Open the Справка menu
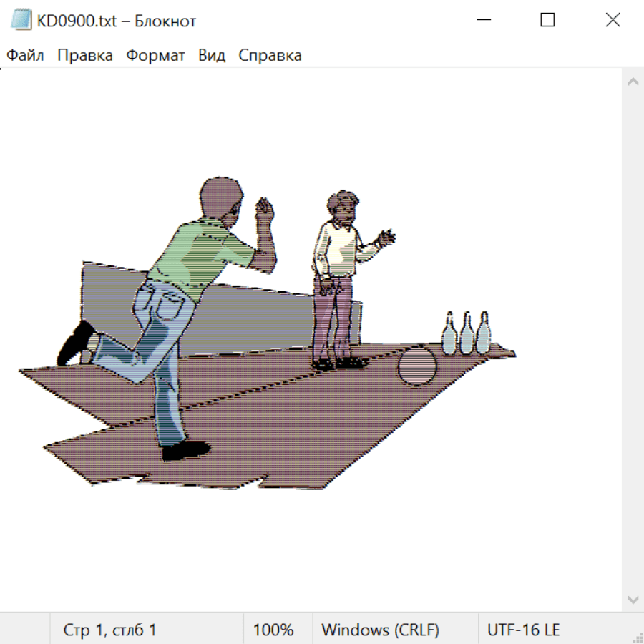Image resolution: width=644 pixels, height=644 pixels. pos(270,56)
